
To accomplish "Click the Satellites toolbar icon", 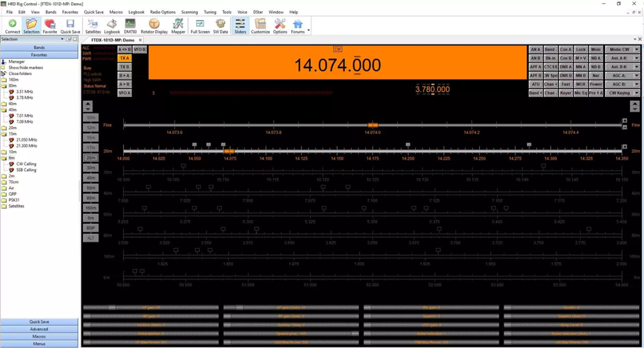I will pyautogui.click(x=93, y=26).
